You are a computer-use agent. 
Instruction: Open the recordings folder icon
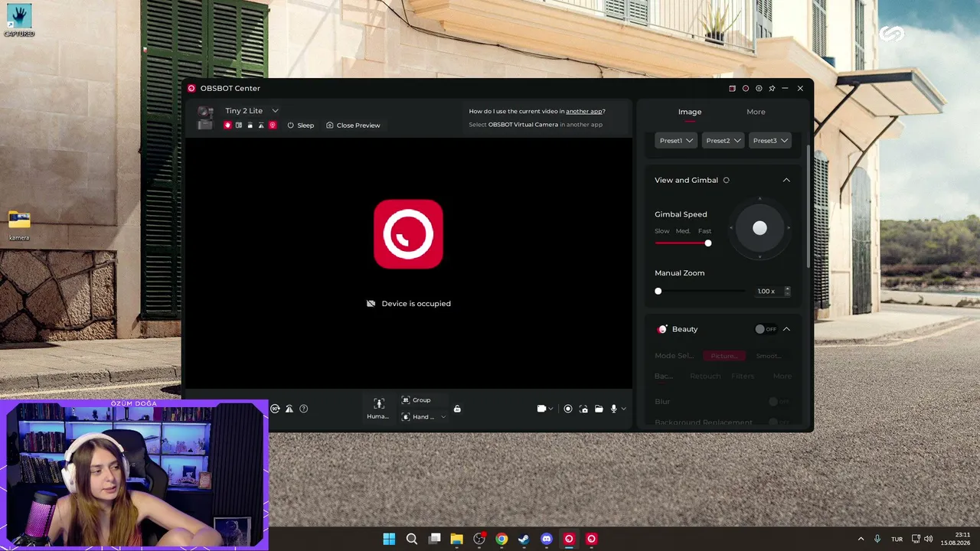click(x=599, y=409)
